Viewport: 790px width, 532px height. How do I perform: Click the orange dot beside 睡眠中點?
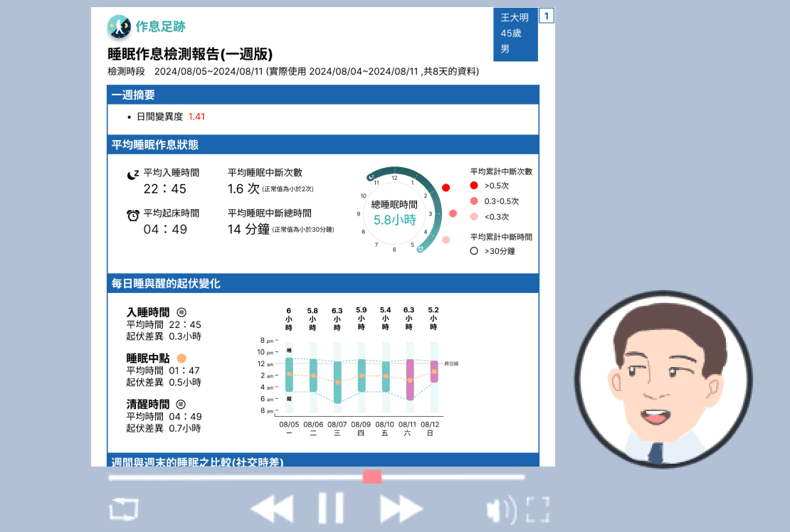[181, 358]
